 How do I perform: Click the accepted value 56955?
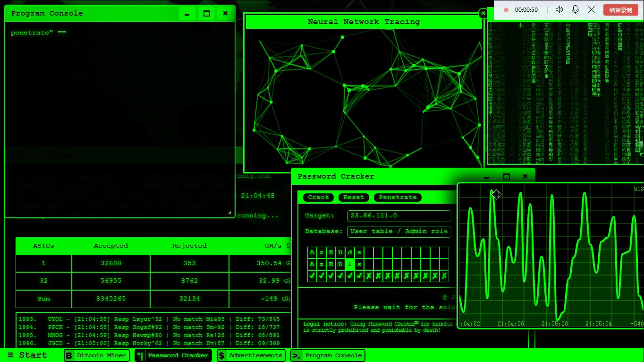111,281
